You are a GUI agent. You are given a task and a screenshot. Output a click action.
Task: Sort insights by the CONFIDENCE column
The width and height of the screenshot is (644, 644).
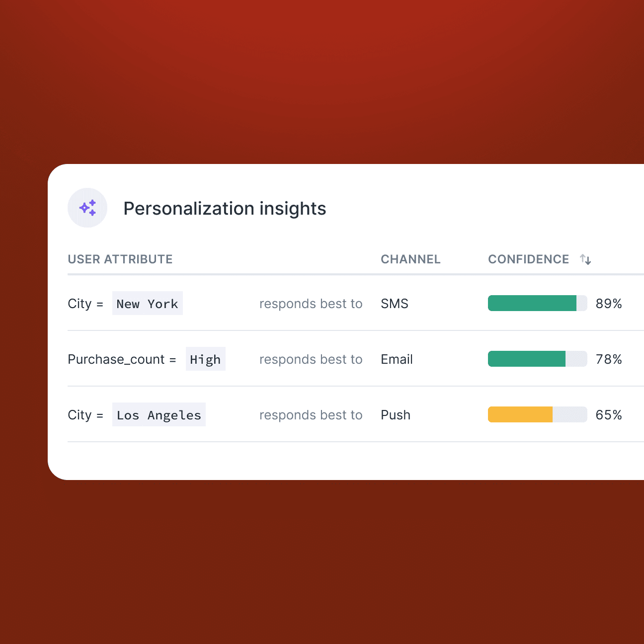(x=529, y=259)
